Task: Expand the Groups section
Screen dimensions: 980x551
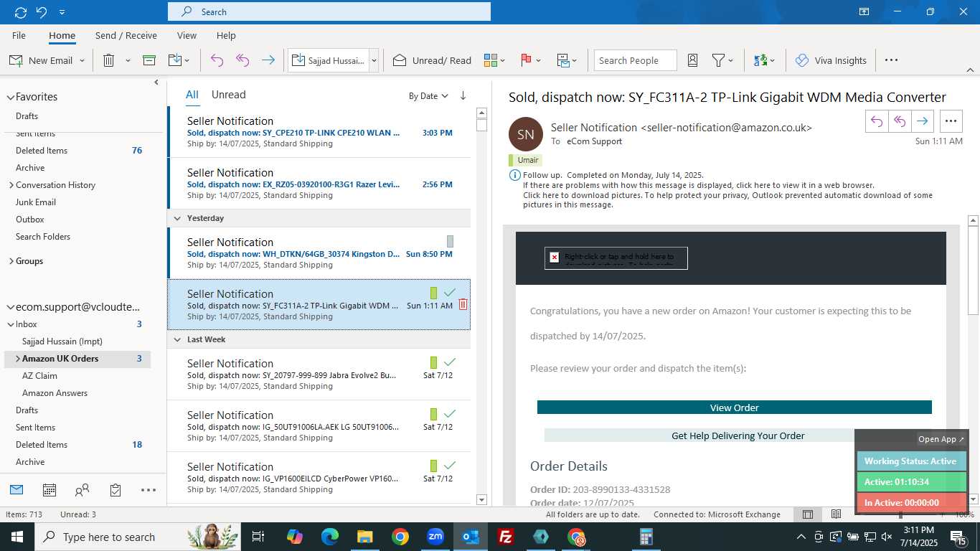Action: [11, 261]
